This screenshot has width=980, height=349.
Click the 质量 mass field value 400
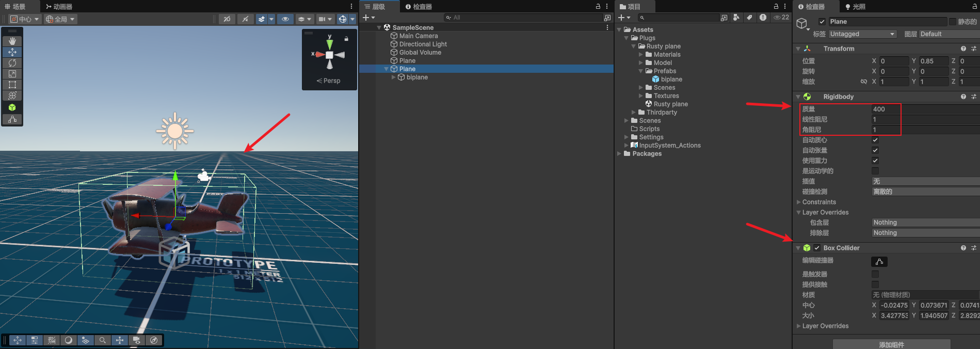pyautogui.click(x=925, y=109)
